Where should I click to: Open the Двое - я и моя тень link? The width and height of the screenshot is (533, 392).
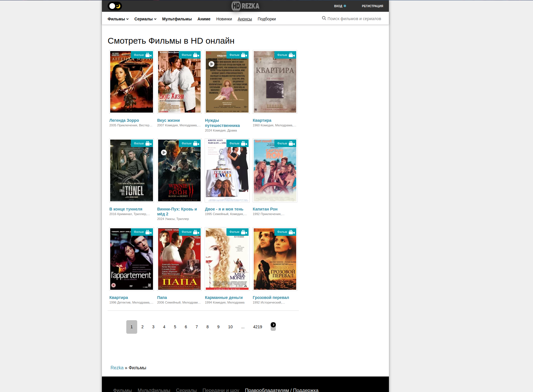click(x=224, y=209)
